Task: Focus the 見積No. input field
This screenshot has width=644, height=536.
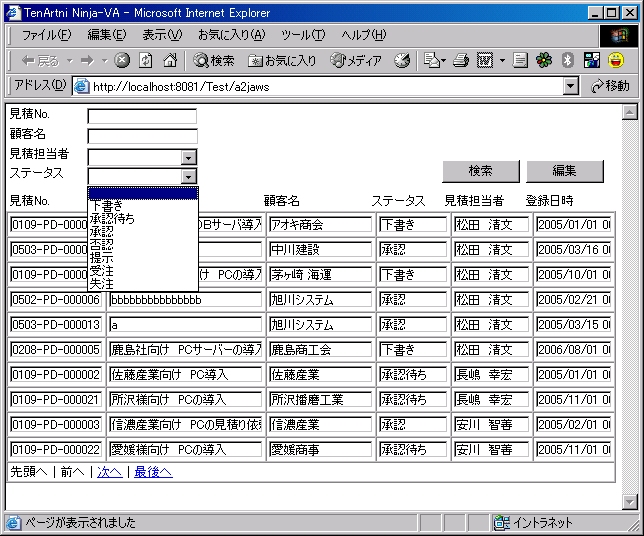Action: coord(142,116)
